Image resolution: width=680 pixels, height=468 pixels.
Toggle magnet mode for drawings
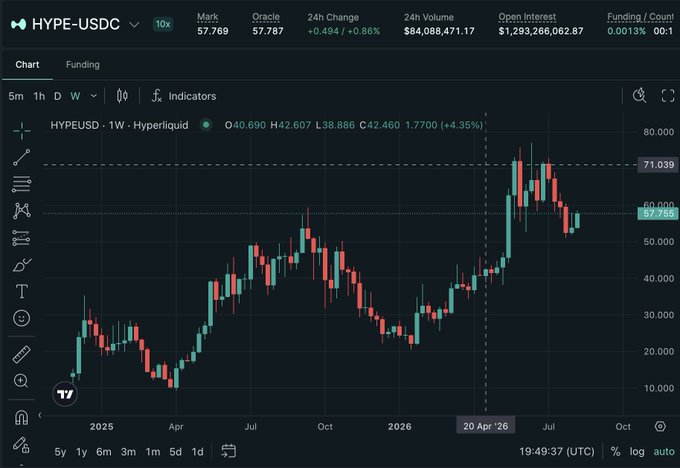pos(22,417)
